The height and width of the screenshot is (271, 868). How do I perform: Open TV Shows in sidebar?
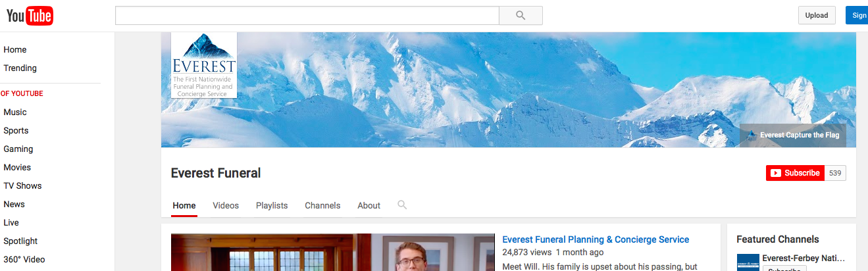pos(22,185)
